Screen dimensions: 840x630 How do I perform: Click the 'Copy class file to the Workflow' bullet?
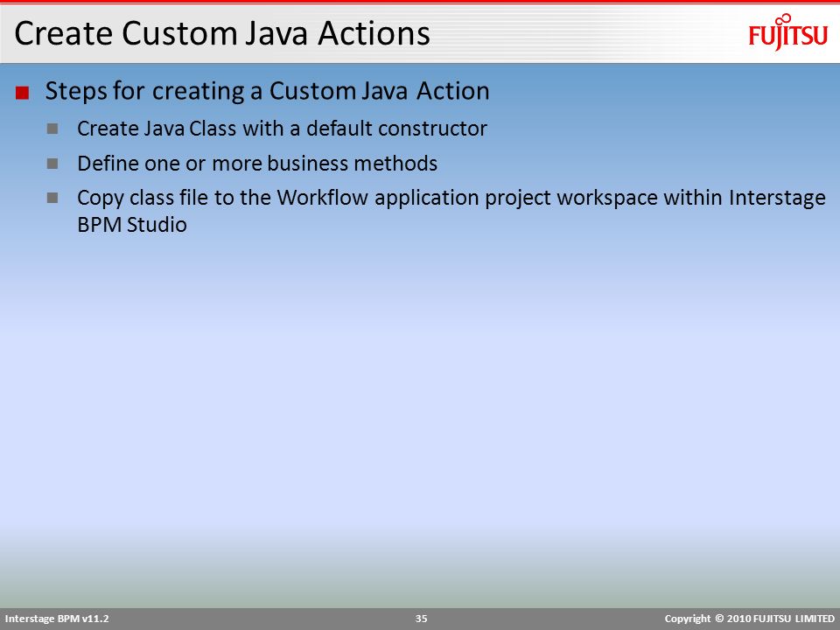[451, 211]
